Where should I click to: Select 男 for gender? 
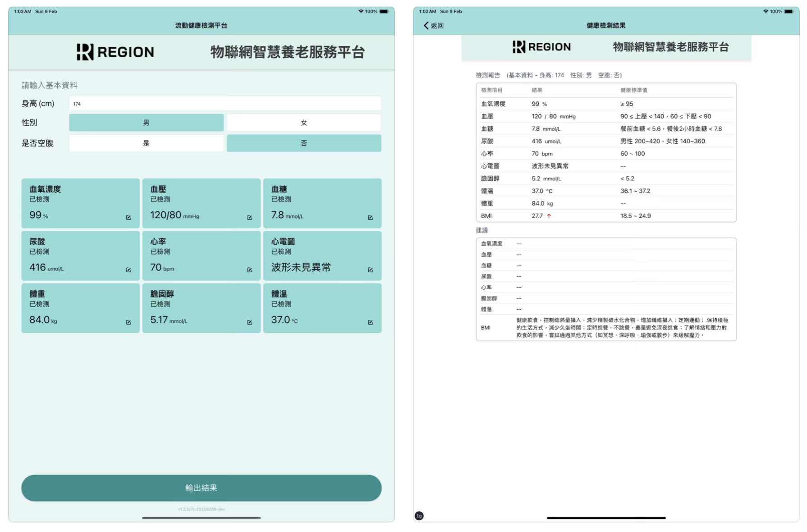(x=146, y=123)
